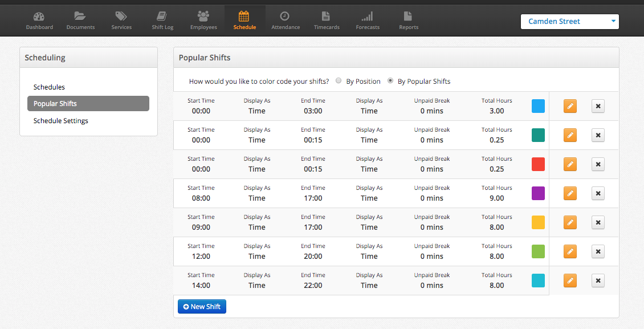Viewport: 644px width, 329px height.
Task: Click the cyan swatch of the 14:00 shift
Action: 538,281
